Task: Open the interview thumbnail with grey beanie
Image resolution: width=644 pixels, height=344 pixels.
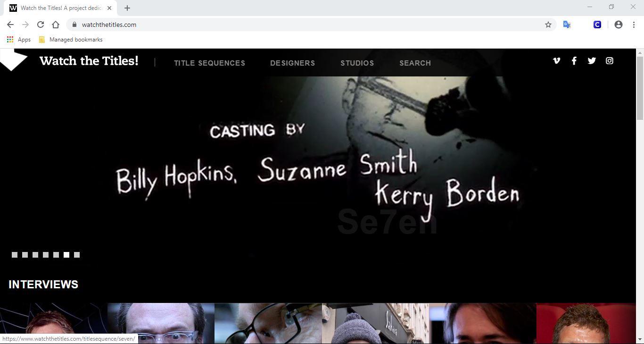Action: point(375,323)
